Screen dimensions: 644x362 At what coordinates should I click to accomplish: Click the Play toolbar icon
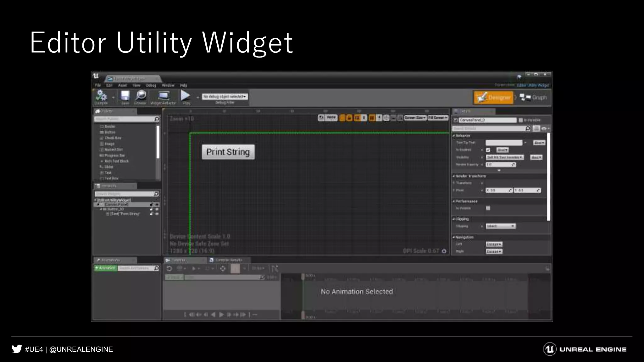185,95
